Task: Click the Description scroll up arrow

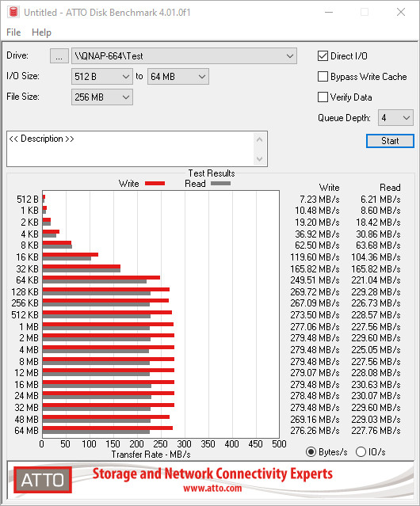Action: (260, 139)
